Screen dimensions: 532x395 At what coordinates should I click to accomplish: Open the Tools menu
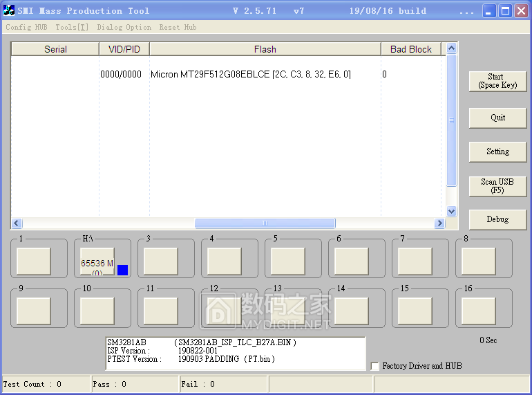pos(72,27)
